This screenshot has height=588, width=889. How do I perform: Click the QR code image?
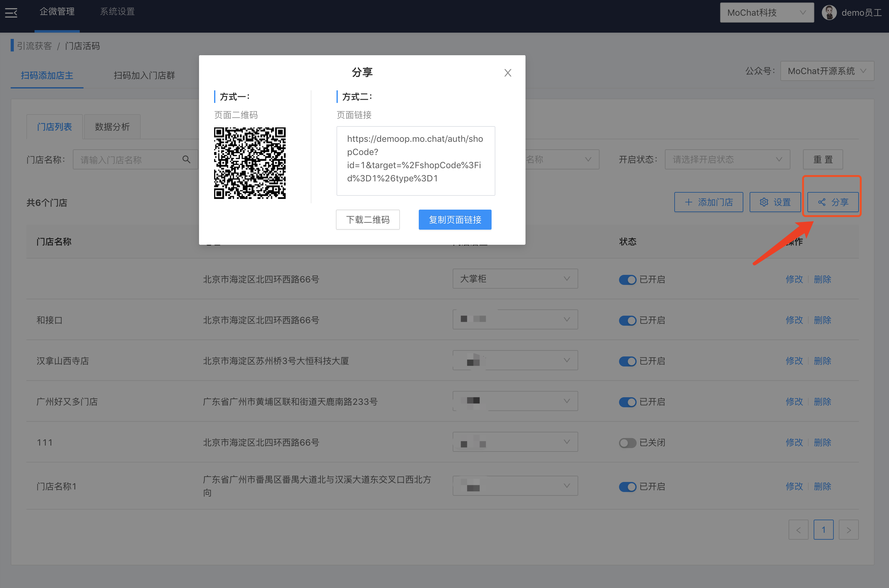point(250,163)
